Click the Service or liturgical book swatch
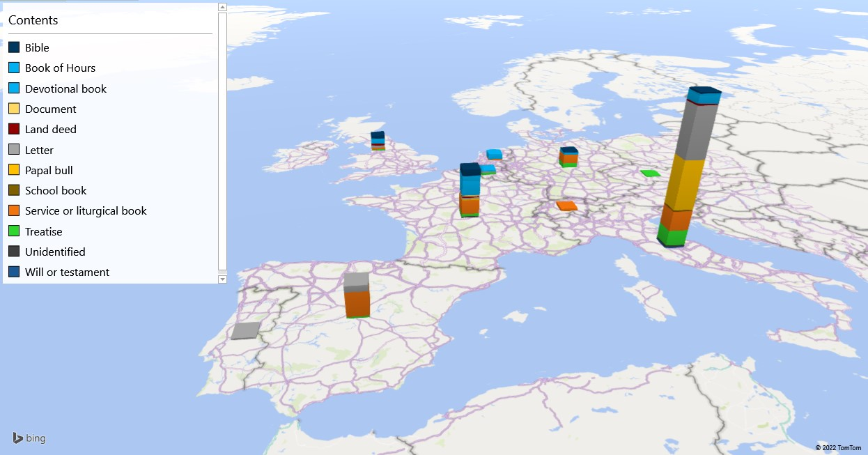 (14, 210)
